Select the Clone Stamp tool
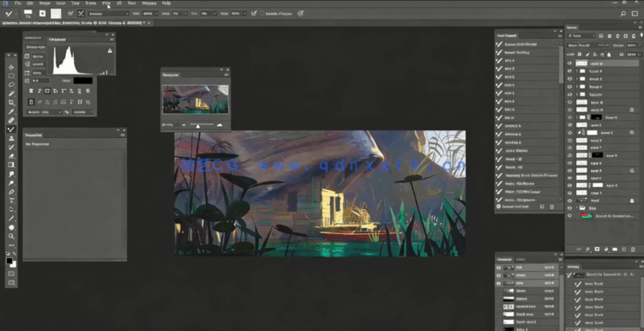The width and height of the screenshot is (644, 331). 11,138
